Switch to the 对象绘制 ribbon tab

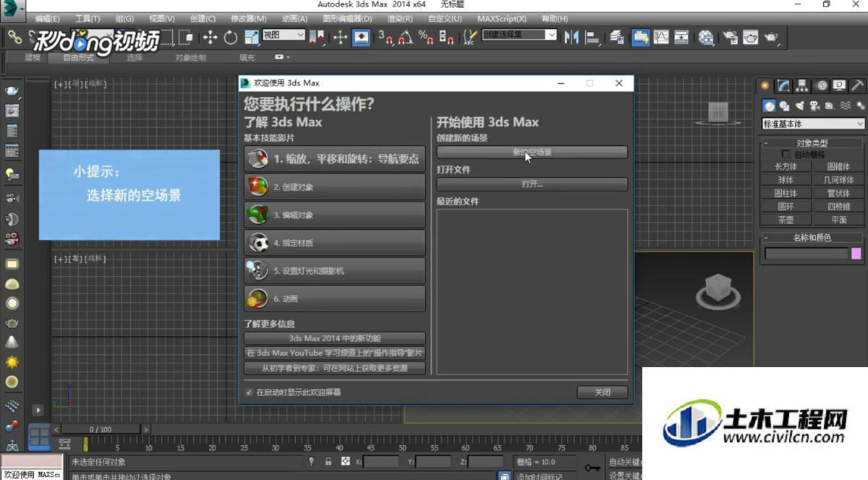(190, 58)
